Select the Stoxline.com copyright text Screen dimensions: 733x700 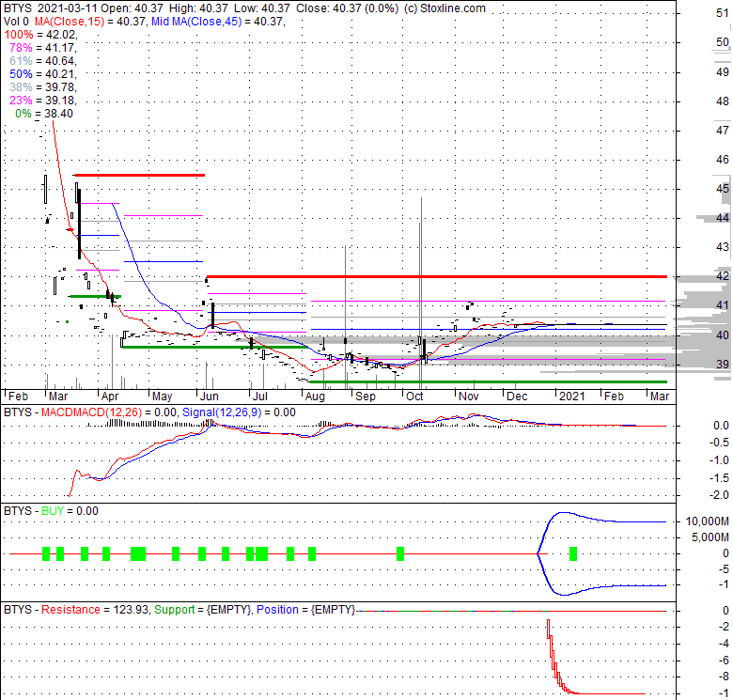[x=444, y=8]
